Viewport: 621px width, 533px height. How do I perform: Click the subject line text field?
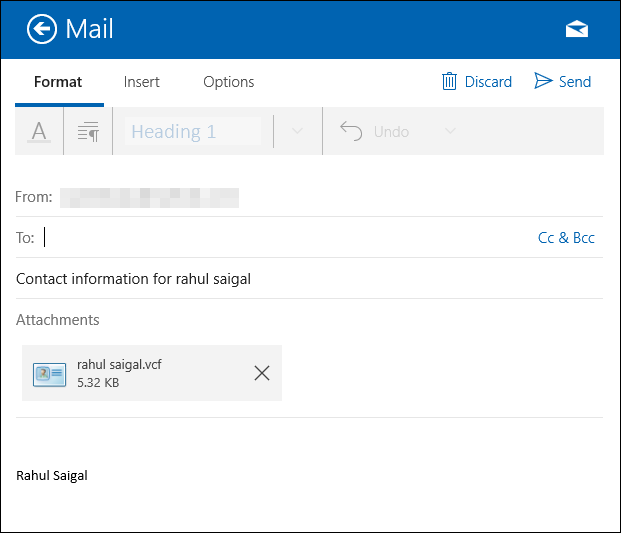point(300,279)
